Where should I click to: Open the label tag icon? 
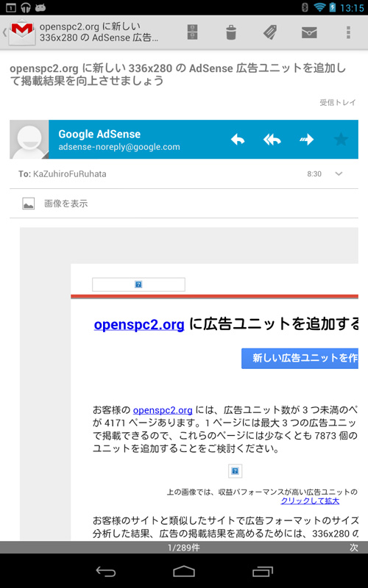click(x=270, y=32)
